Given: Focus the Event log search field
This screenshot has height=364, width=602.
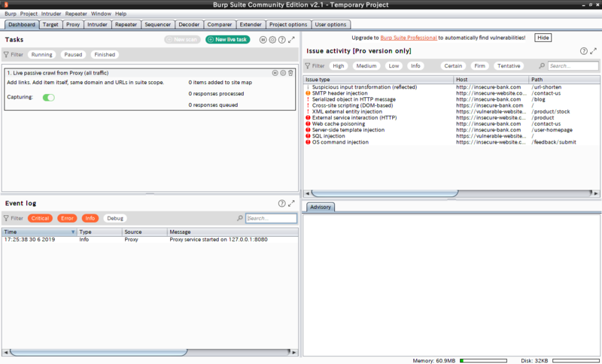Looking at the screenshot, I should point(271,218).
